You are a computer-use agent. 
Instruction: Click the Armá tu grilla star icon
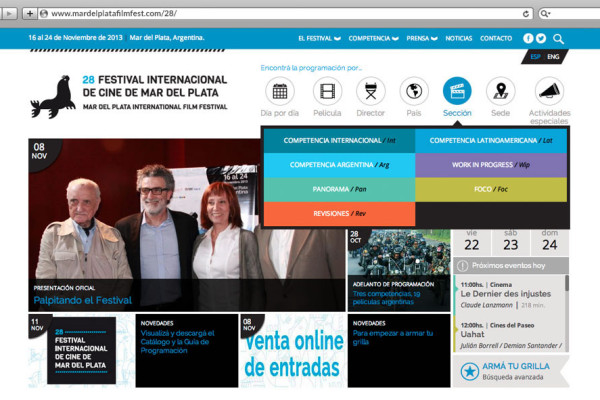click(x=470, y=371)
